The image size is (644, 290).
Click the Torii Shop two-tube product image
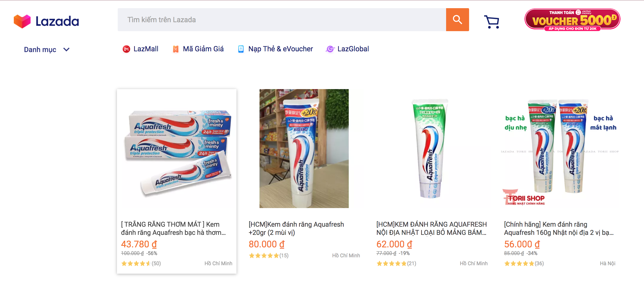point(559,151)
